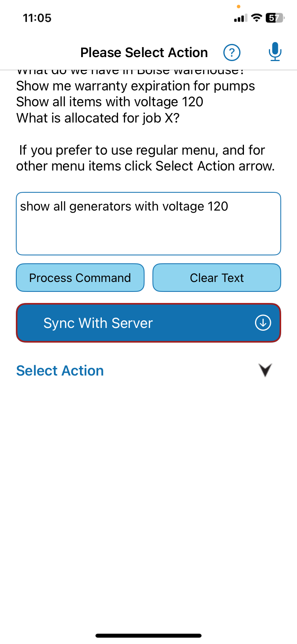
Task: Open the Select Action menu label
Action: 60,371
